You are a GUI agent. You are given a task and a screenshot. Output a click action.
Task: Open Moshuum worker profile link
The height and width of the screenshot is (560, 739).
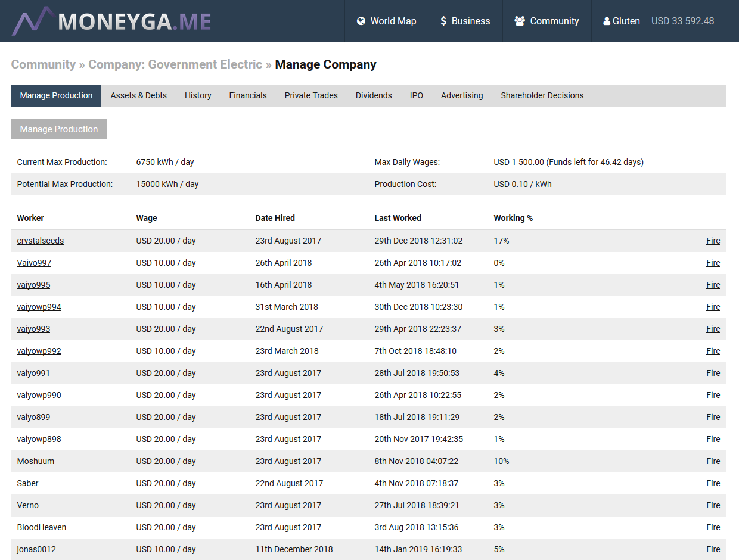tap(36, 462)
